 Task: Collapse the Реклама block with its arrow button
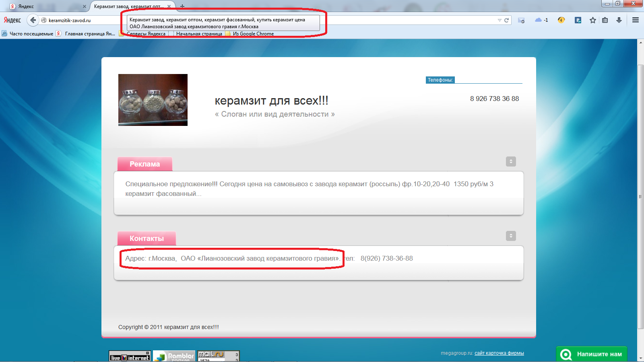[x=511, y=161]
